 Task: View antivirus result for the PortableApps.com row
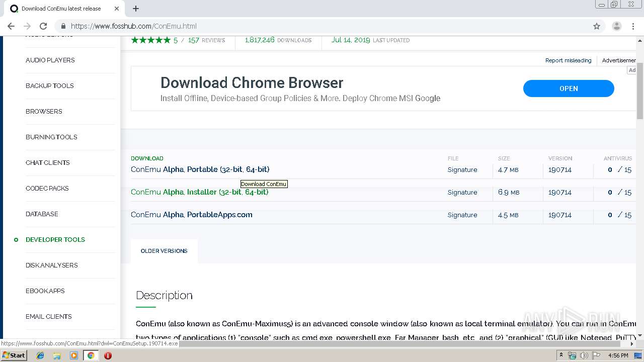click(x=619, y=215)
